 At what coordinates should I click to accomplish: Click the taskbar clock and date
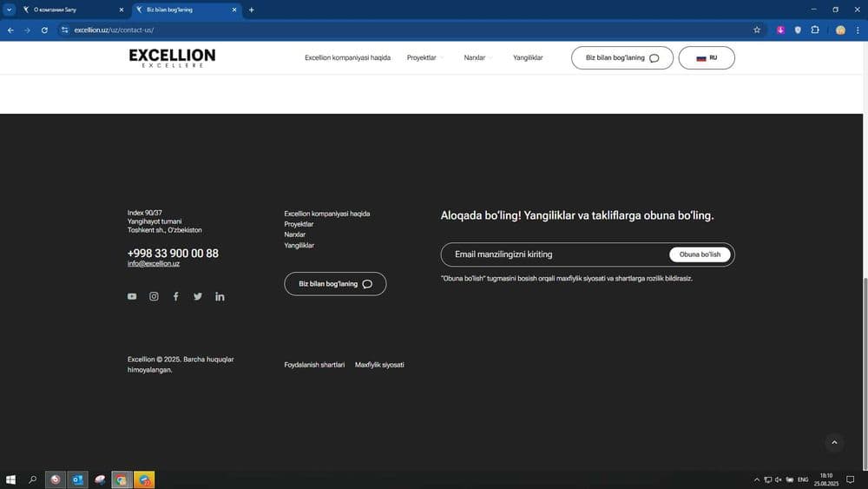[x=826, y=479]
